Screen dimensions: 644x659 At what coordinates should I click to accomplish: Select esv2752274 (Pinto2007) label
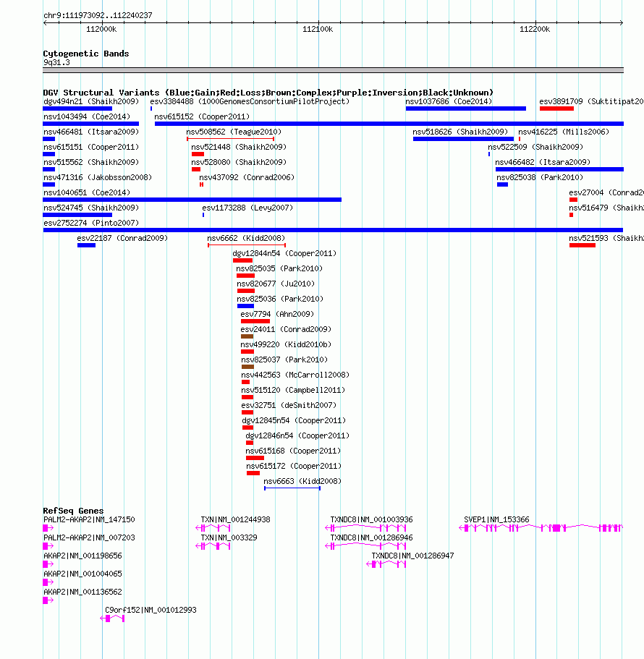[90, 223]
